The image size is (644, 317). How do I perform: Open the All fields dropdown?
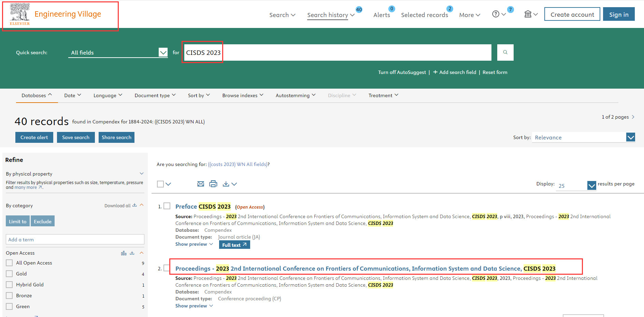click(x=118, y=52)
